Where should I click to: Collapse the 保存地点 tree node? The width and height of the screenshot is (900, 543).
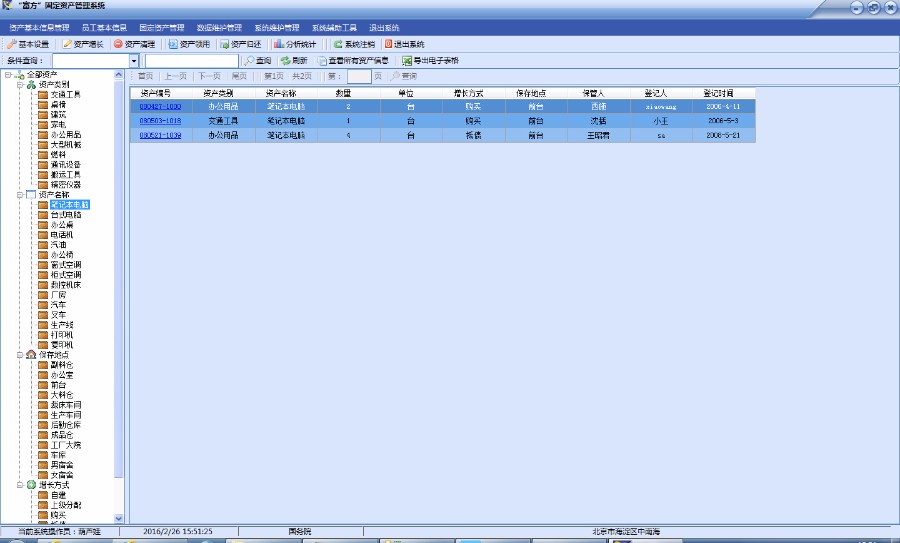[x=20, y=354]
